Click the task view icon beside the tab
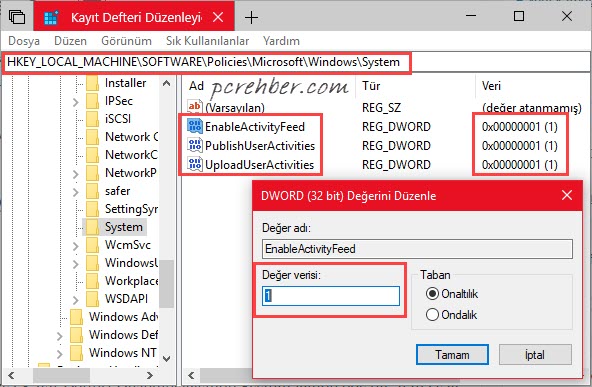Viewport: 592px width, 387px height. (17, 17)
